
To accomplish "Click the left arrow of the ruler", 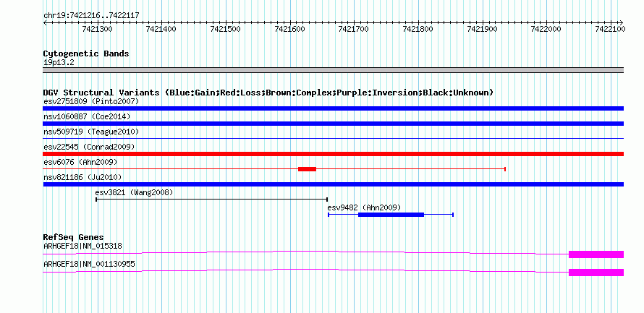I will point(45,22).
